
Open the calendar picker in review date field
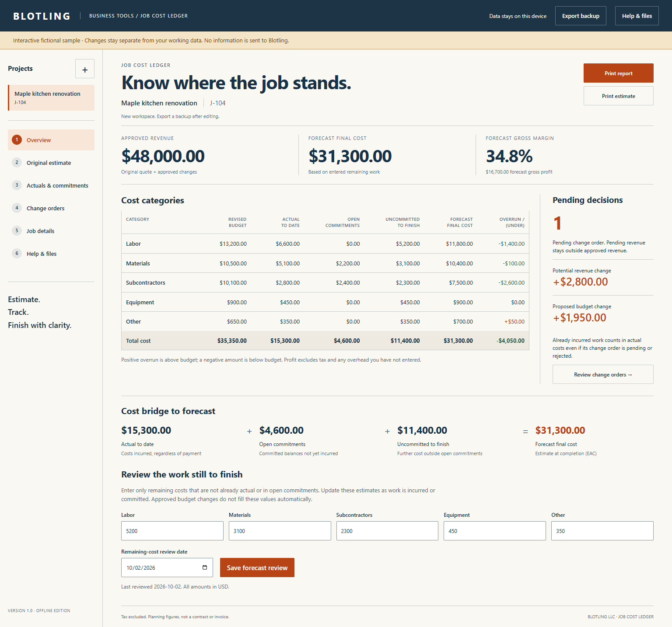pos(205,568)
